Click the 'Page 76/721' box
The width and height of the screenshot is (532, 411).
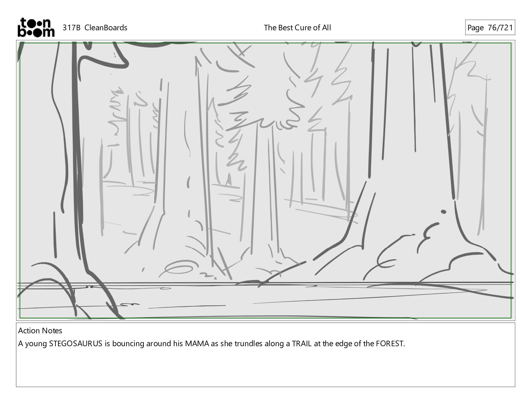(x=490, y=28)
